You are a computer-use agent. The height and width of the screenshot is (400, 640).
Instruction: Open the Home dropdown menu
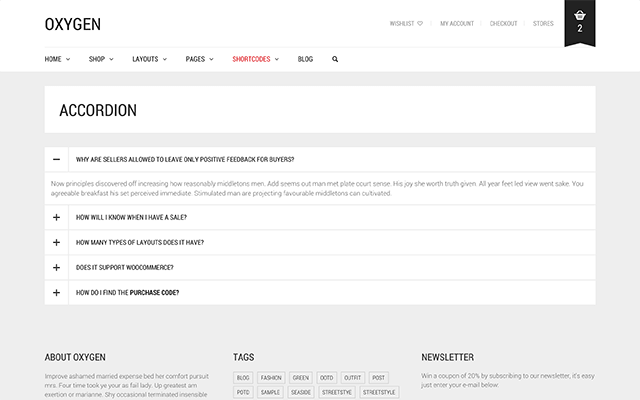tap(57, 59)
